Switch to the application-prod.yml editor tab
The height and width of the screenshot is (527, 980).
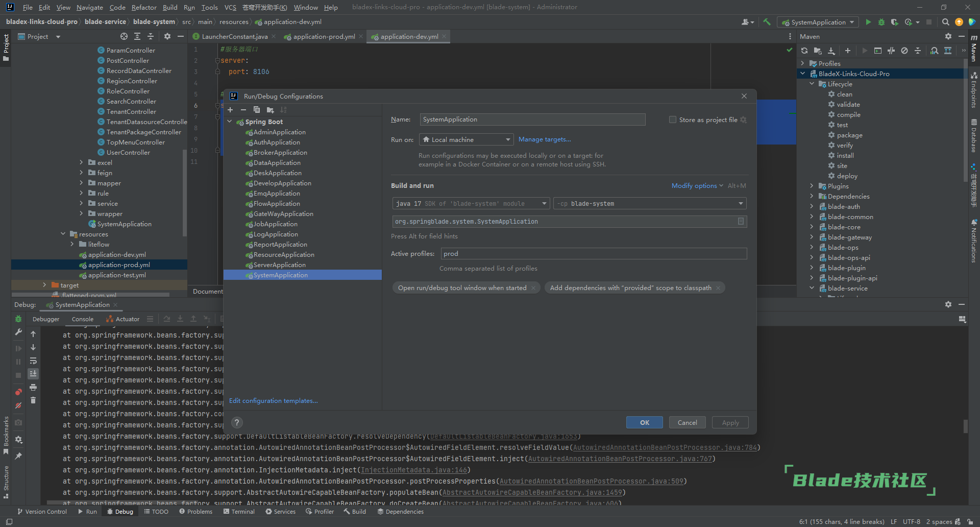(324, 36)
